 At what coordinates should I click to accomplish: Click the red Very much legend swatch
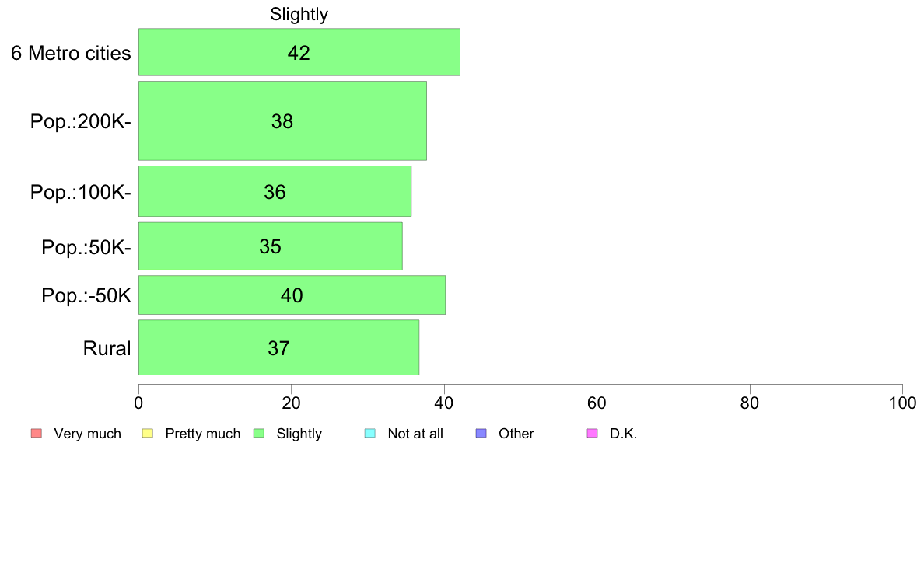click(36, 434)
